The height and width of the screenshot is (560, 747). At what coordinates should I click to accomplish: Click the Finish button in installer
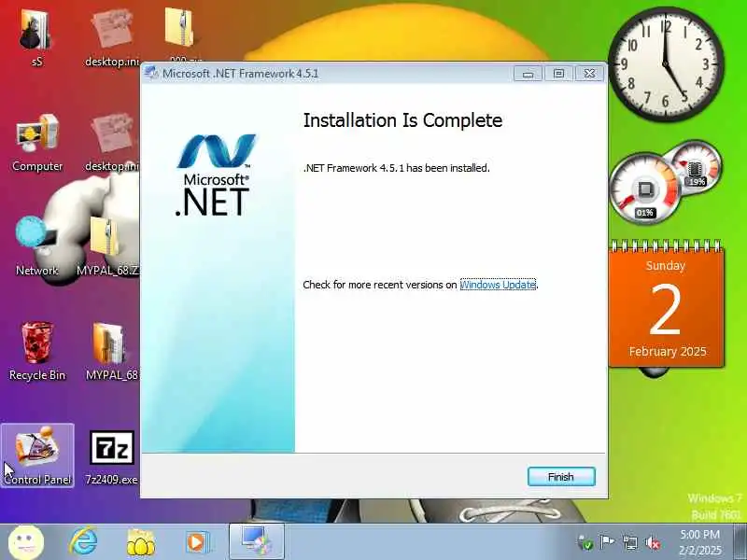(561, 477)
